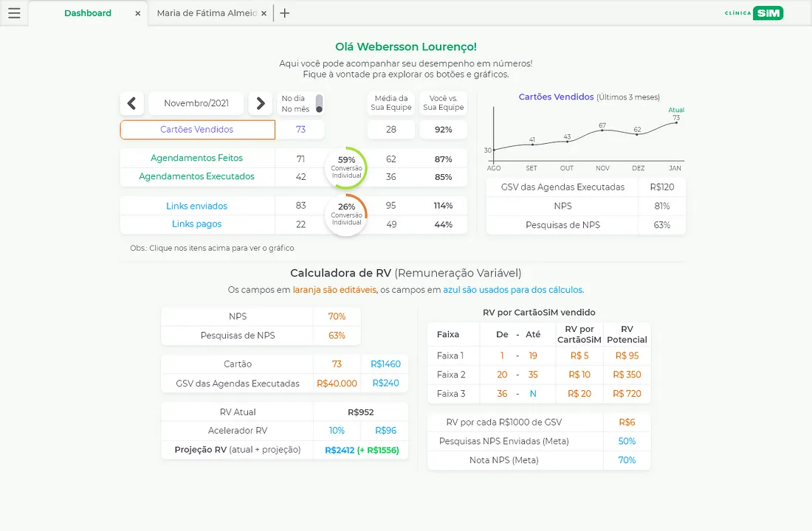Edit the GSV das Agendas Executadas value
The image size is (812, 531).
pos(337,383)
